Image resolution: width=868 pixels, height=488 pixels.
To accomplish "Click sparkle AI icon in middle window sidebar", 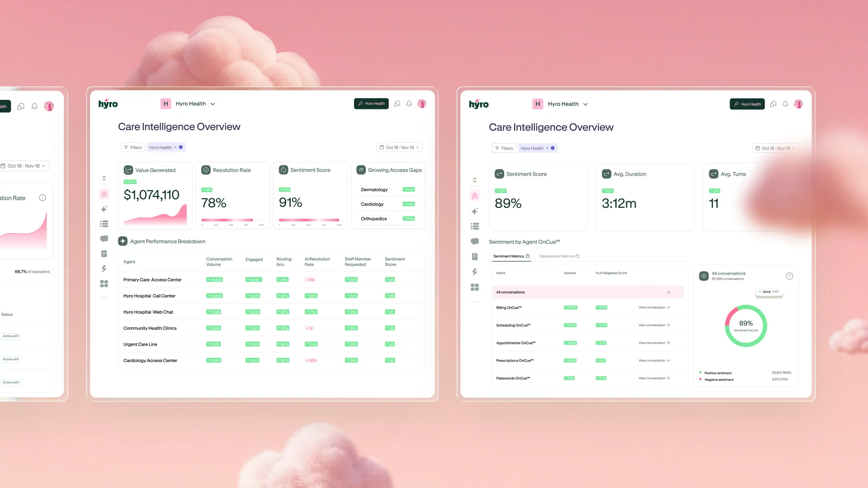I will [104, 209].
